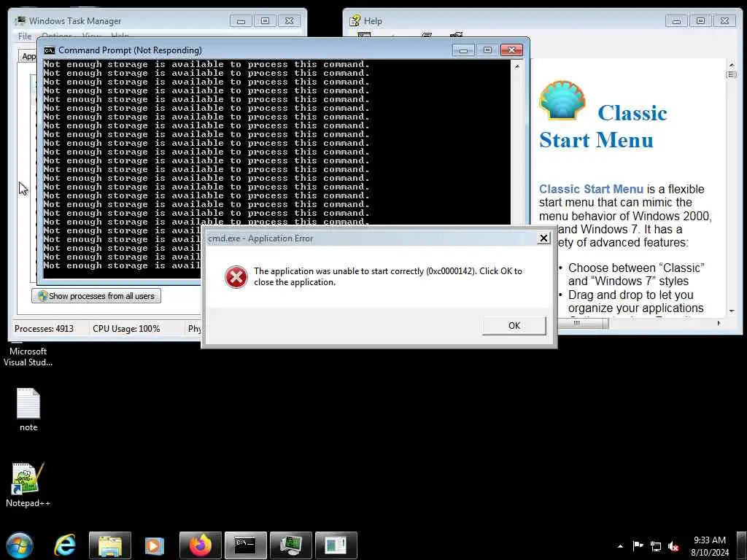747x560 pixels.
Task: Close the cmd.exe Application Error dialog with X
Action: coord(543,238)
